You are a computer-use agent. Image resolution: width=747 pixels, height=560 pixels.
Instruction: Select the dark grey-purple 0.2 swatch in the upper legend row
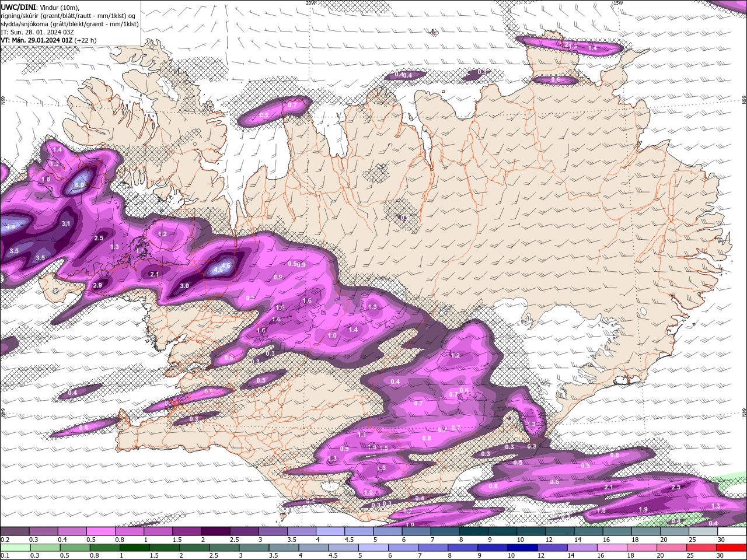[16, 531]
